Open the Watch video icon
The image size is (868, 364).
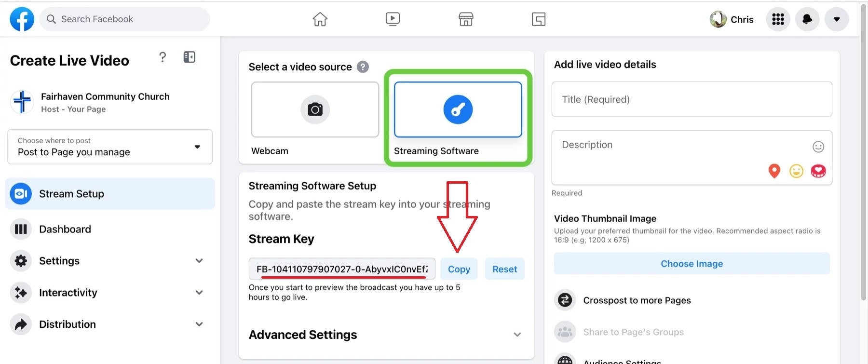[393, 19]
